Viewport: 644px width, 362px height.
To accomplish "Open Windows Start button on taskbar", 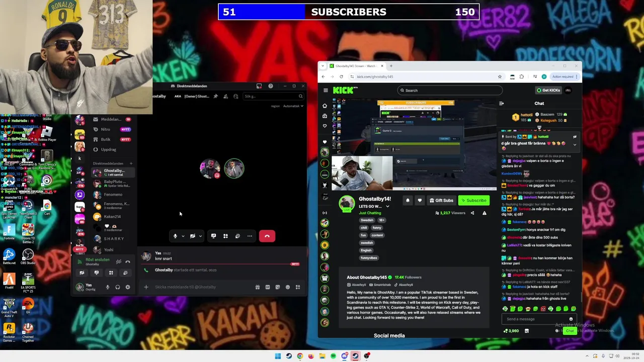I will [278, 356].
